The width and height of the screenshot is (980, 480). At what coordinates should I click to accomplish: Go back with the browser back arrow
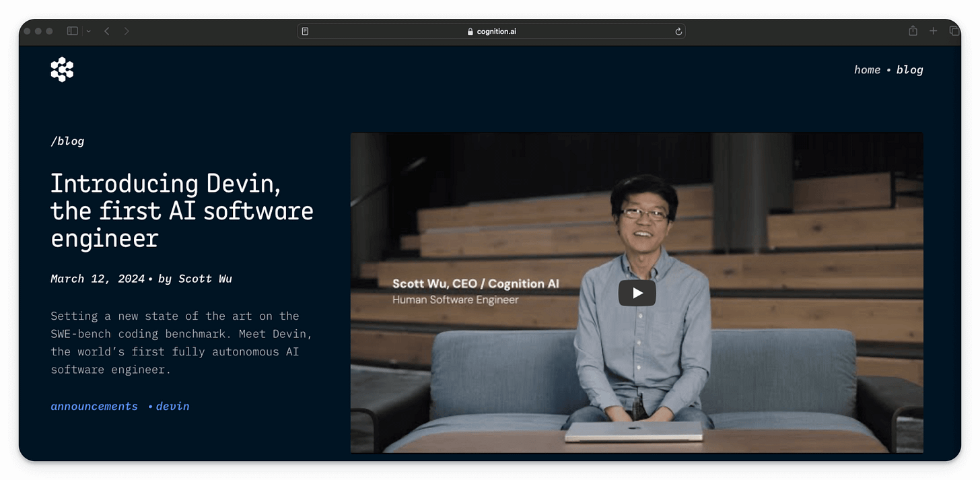click(107, 31)
